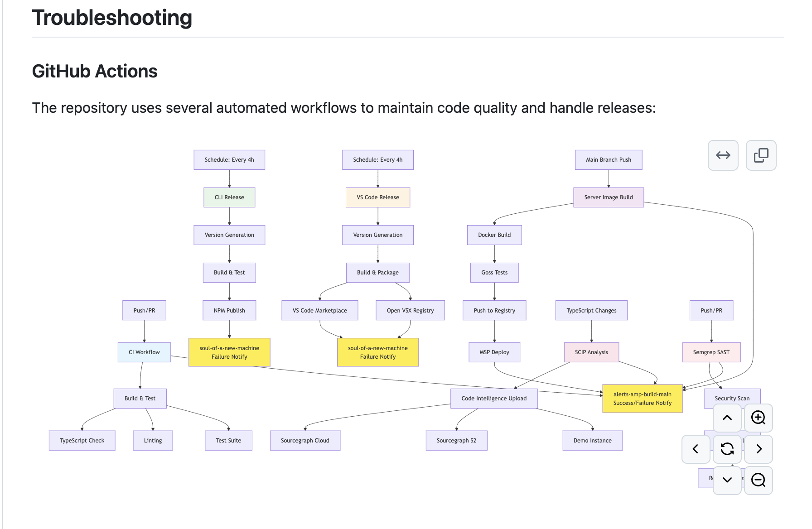Screen dimensions: 812x529
Task: Click the Code Intelligence Upload node
Action: (494, 399)
